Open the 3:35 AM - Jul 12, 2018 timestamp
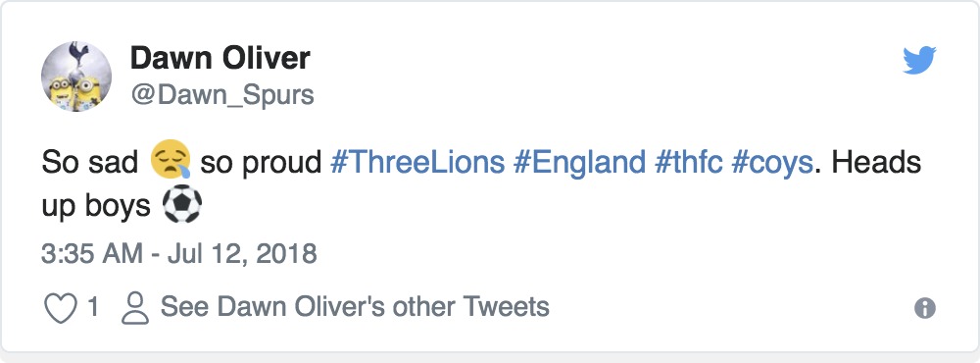 click(x=179, y=254)
